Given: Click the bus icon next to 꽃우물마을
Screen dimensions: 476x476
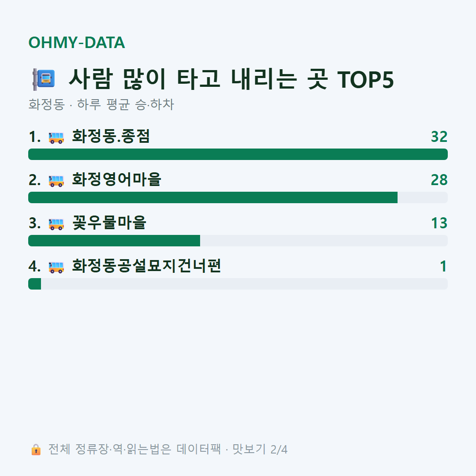Looking at the screenshot, I should tap(56, 224).
